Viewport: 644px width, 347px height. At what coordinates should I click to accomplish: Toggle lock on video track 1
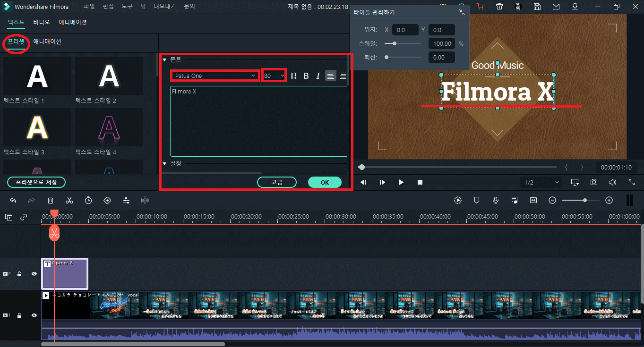tap(19, 315)
